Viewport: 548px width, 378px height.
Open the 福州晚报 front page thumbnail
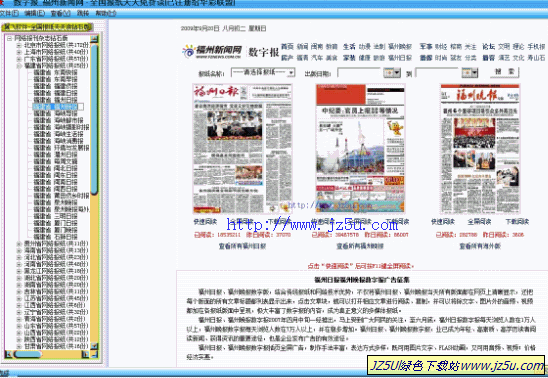pos(480,148)
